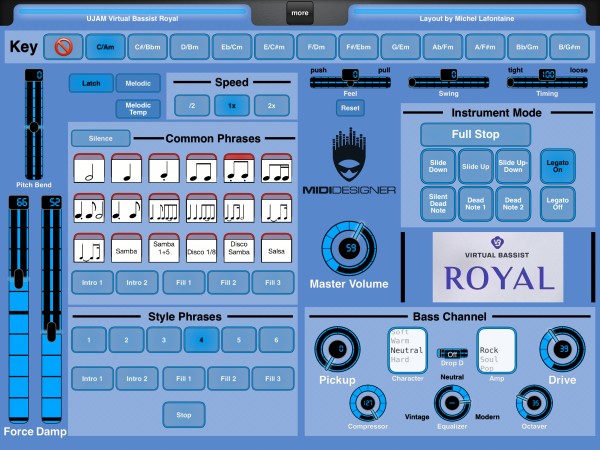Click the Pitch Bend vertical slider

[34, 126]
